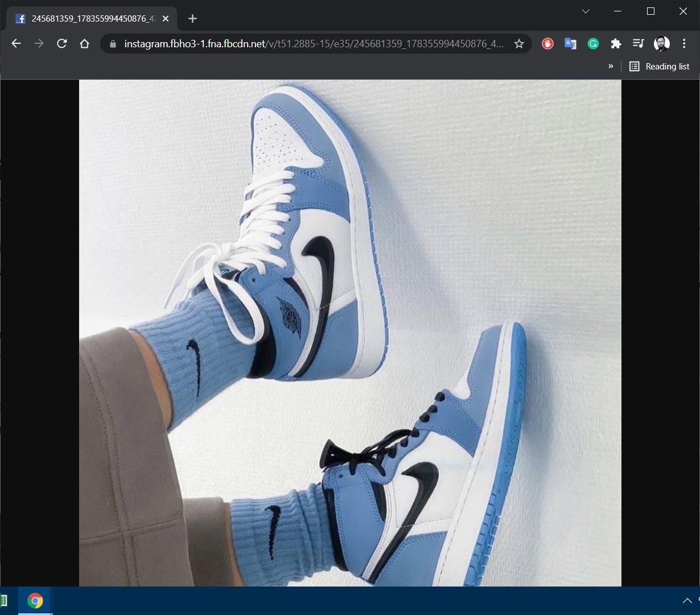Open the red ad blocker extension
This screenshot has height=615, width=700.
pyautogui.click(x=547, y=44)
